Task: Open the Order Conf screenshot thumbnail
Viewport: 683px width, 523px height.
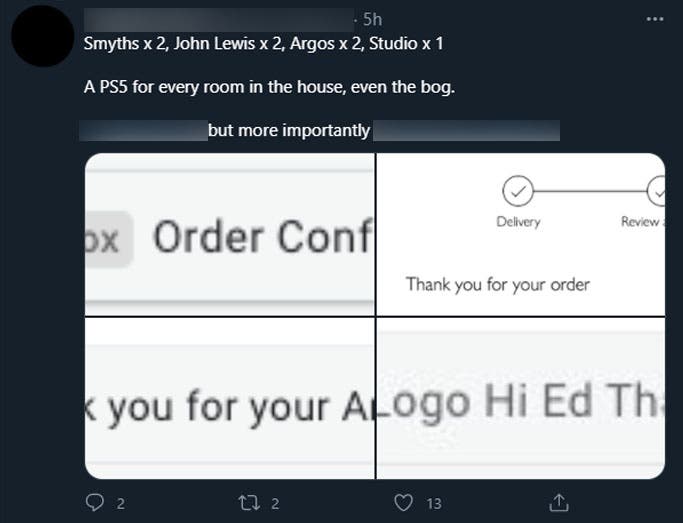Action: (x=230, y=234)
